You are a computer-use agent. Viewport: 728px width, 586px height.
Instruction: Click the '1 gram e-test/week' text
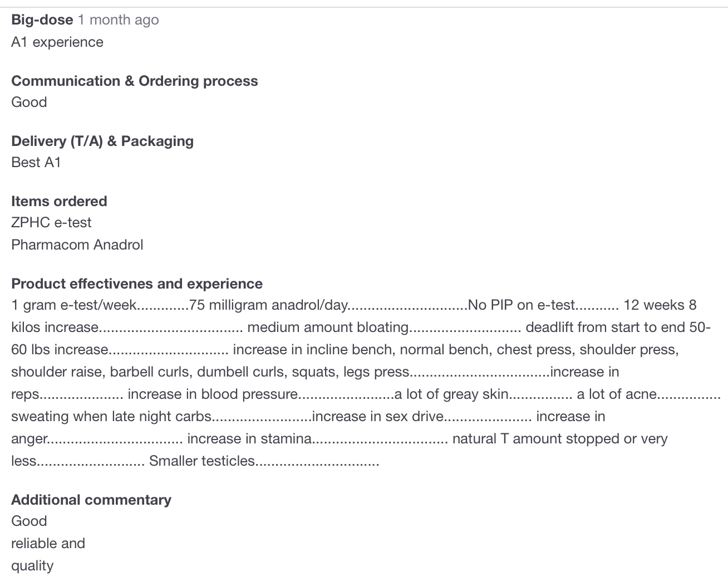pos(73,305)
